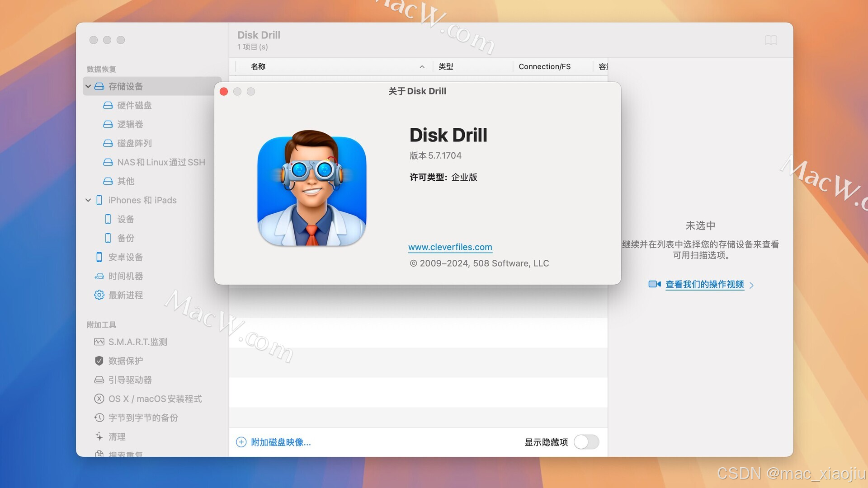
Task: Open the 时间机器 section
Action: pos(126,276)
